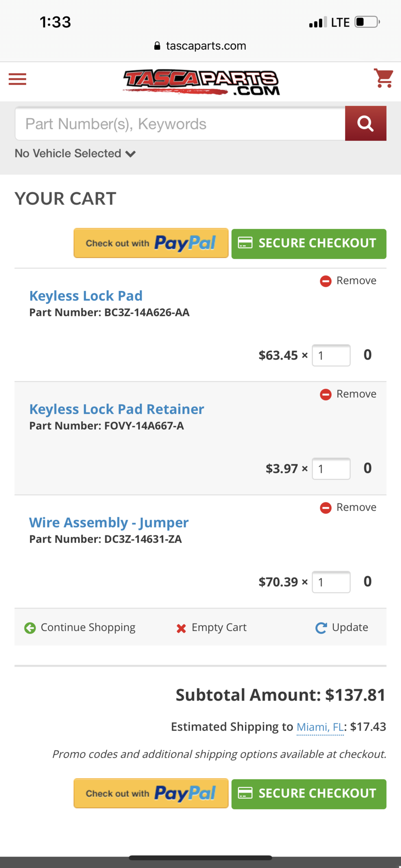401x868 pixels.
Task: Click the Part Number keywords search field
Action: click(x=180, y=123)
